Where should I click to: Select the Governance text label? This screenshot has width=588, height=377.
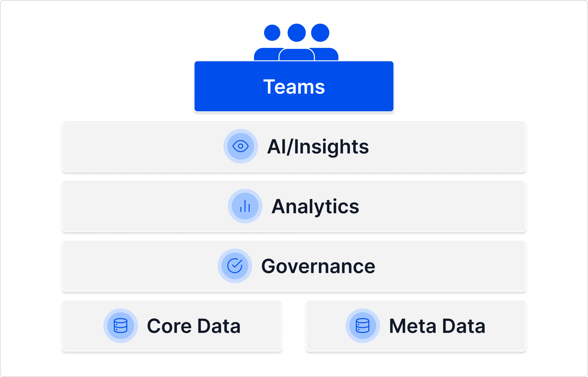[318, 266]
